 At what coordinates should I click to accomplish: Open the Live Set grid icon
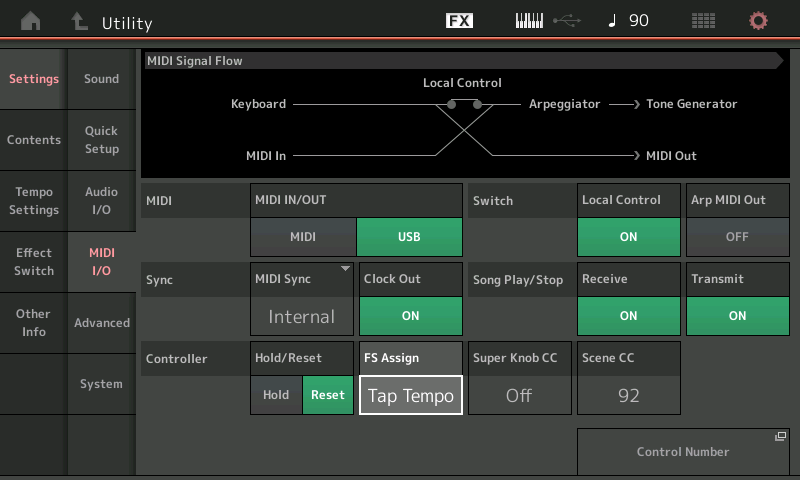coord(704,21)
